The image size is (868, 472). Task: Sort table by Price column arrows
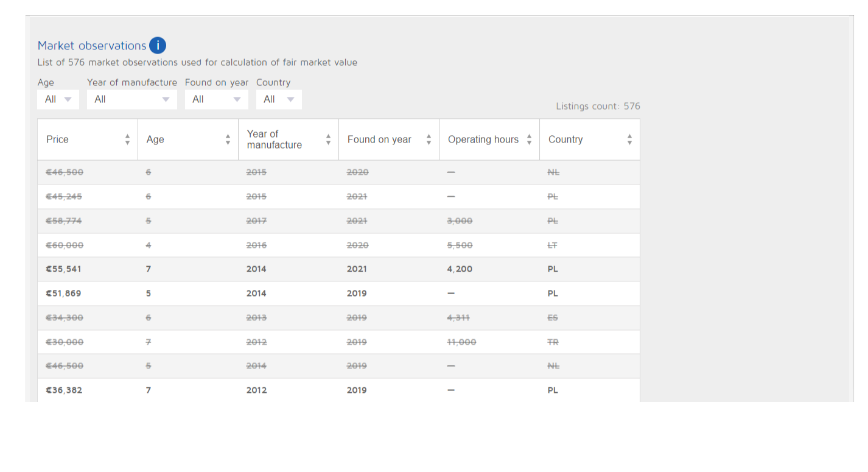tap(127, 139)
